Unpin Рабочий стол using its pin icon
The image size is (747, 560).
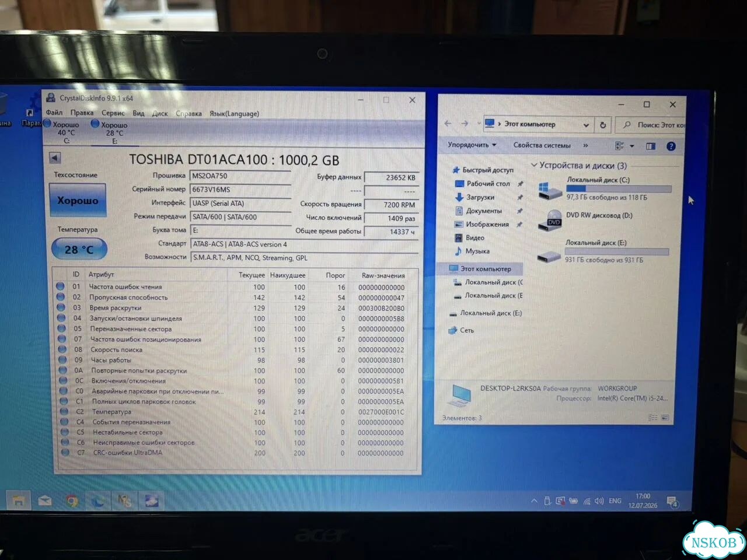[x=520, y=184]
